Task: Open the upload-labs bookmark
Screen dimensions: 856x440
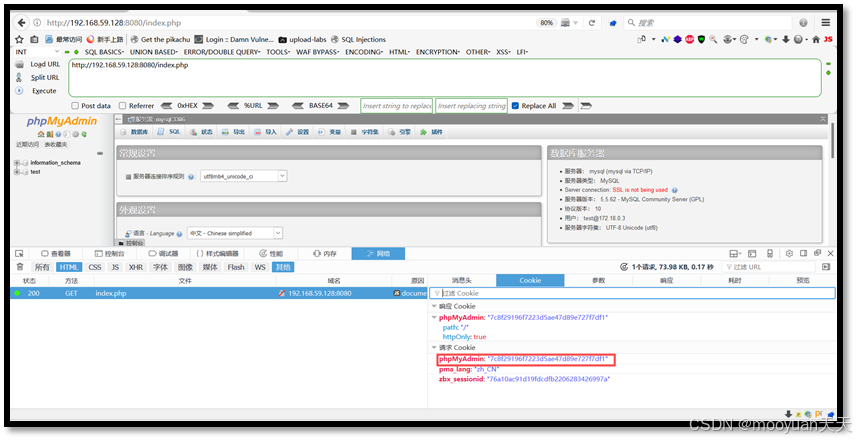Action: coord(302,39)
